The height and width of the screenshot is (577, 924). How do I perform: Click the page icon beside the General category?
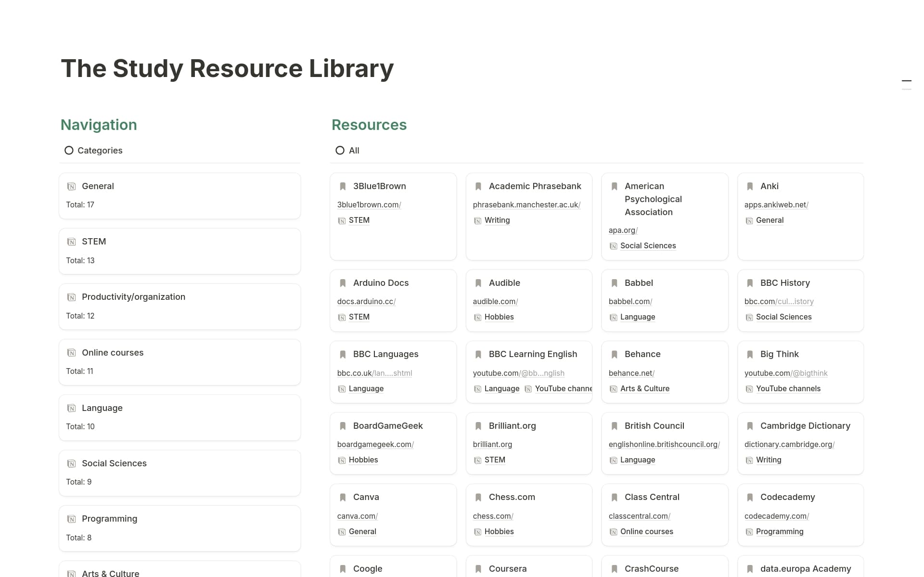tap(71, 186)
